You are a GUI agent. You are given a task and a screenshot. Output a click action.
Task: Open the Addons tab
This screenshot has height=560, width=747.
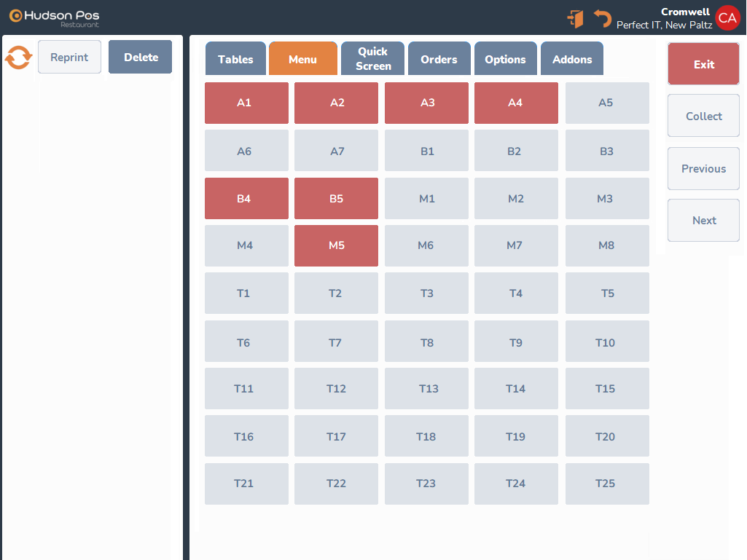[x=572, y=59]
